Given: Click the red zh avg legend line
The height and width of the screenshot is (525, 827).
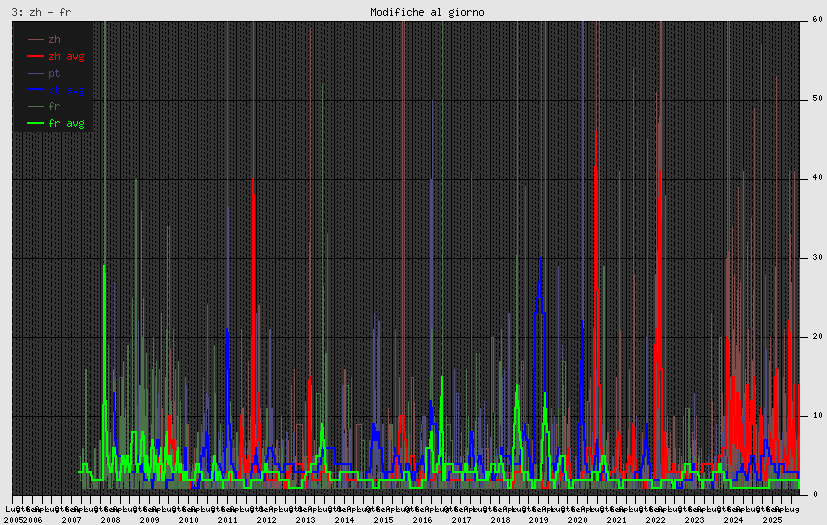Looking at the screenshot, I should 35,56.
